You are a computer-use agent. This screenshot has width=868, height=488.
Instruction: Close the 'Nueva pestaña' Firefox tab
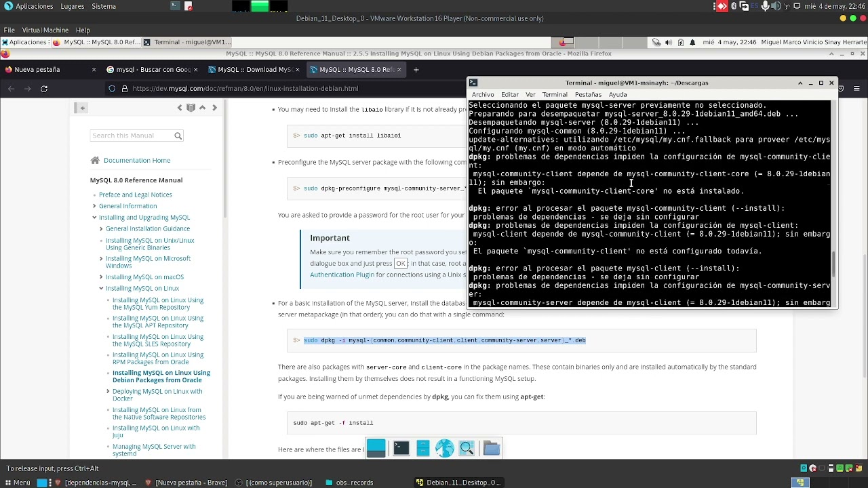[x=94, y=69]
